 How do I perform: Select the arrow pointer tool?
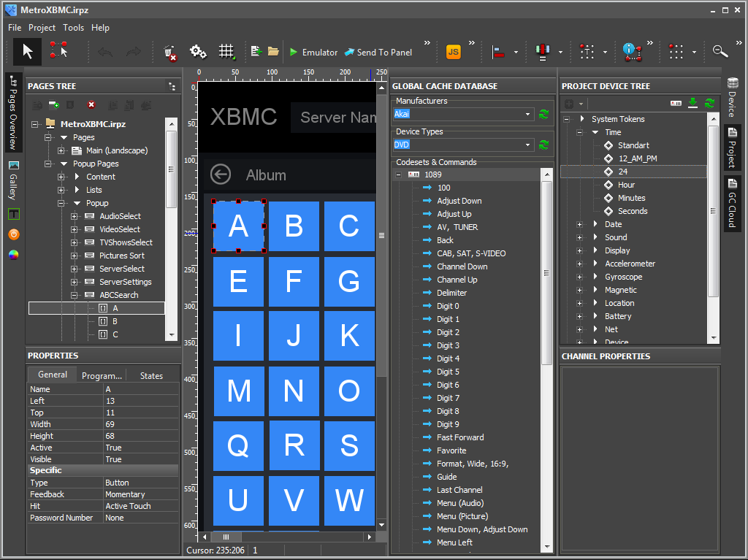(28, 51)
